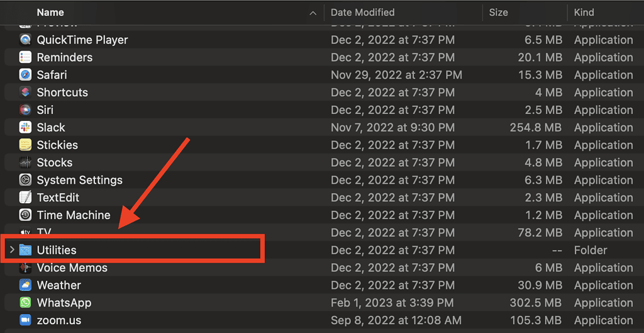
Task: Select the Shortcuts app icon
Action: (x=25, y=93)
